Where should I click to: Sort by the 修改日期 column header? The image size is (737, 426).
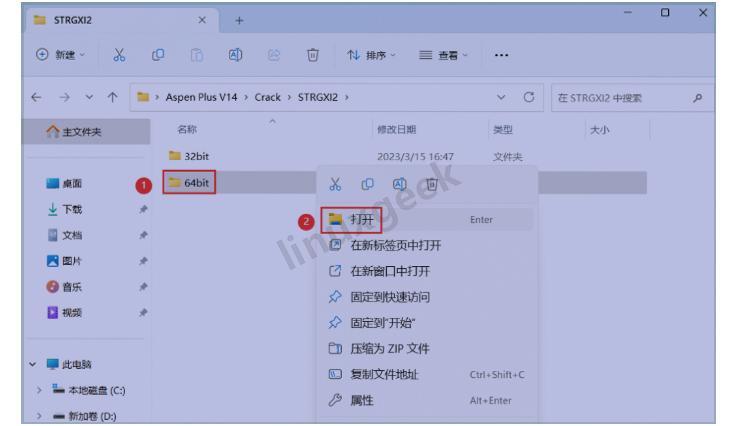click(397, 129)
